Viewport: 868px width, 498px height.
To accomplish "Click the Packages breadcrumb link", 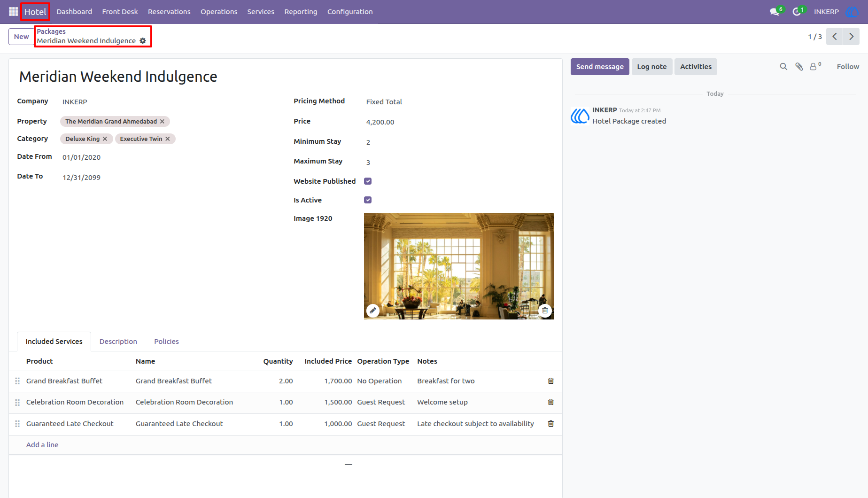I will coord(51,31).
